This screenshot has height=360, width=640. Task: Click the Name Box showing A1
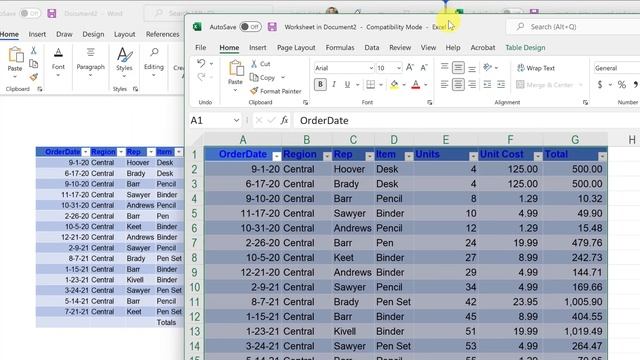pyautogui.click(x=215, y=120)
